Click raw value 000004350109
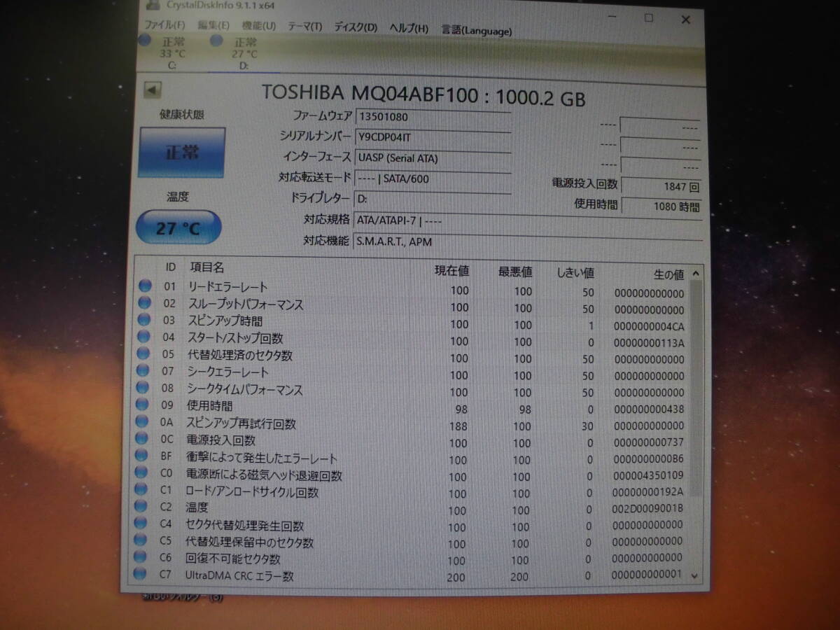Image resolution: width=840 pixels, height=630 pixels. [647, 477]
